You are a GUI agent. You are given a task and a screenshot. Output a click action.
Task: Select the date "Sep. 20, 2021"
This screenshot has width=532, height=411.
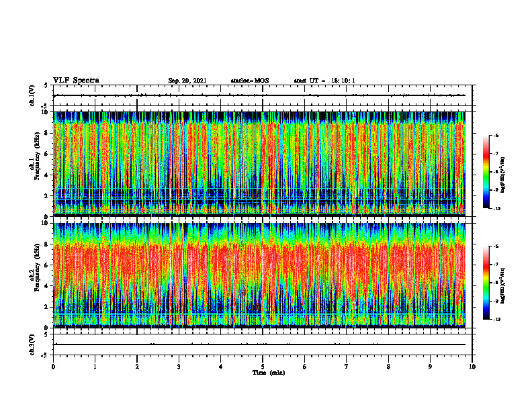click(187, 81)
